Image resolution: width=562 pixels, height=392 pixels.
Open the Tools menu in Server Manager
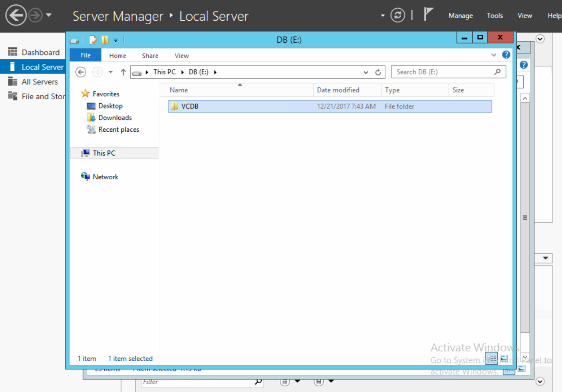(x=495, y=16)
